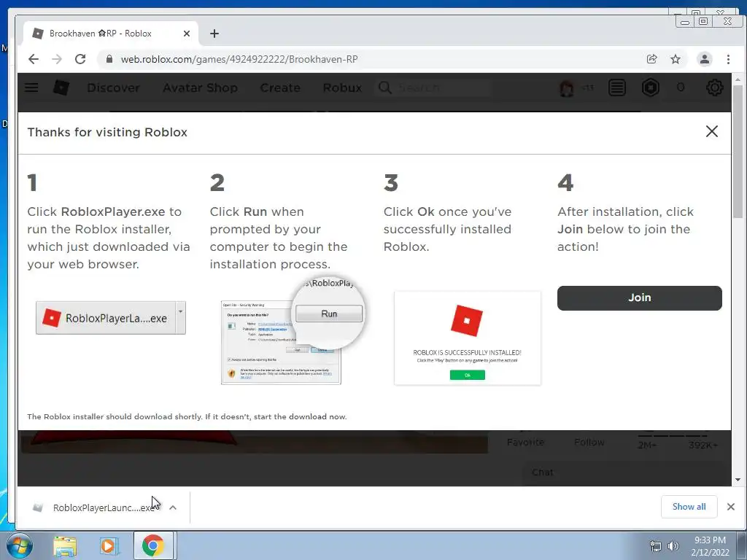Open the Create nav item

[x=280, y=87]
